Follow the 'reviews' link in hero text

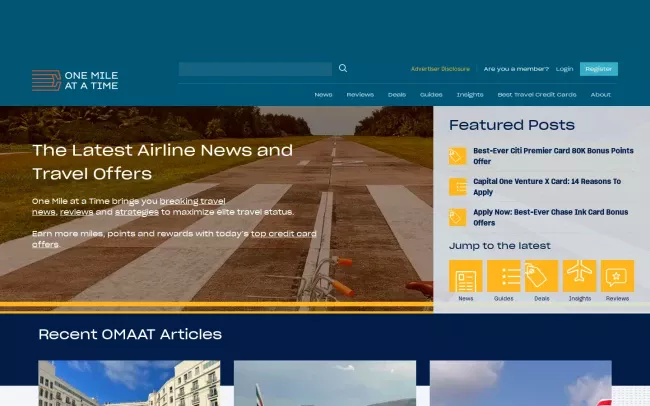click(x=77, y=212)
